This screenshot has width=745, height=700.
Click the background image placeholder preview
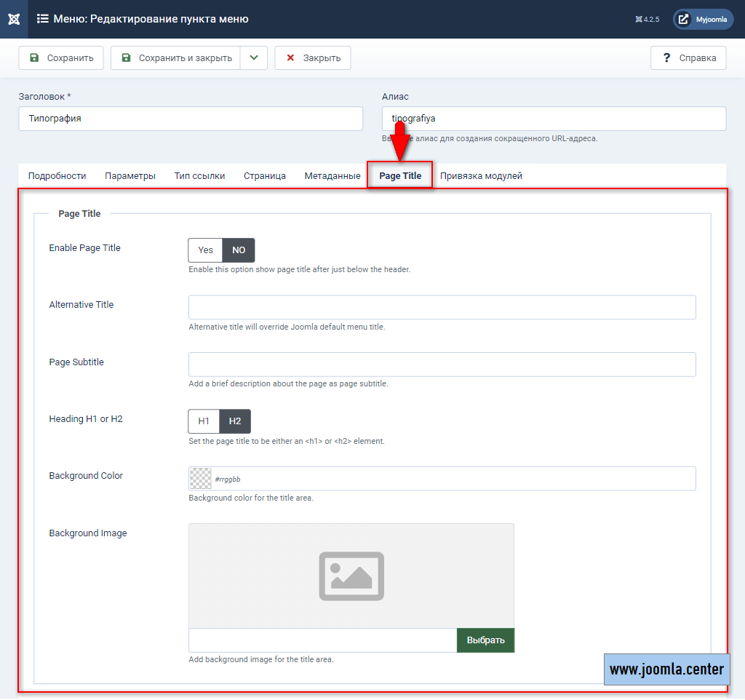click(x=351, y=576)
